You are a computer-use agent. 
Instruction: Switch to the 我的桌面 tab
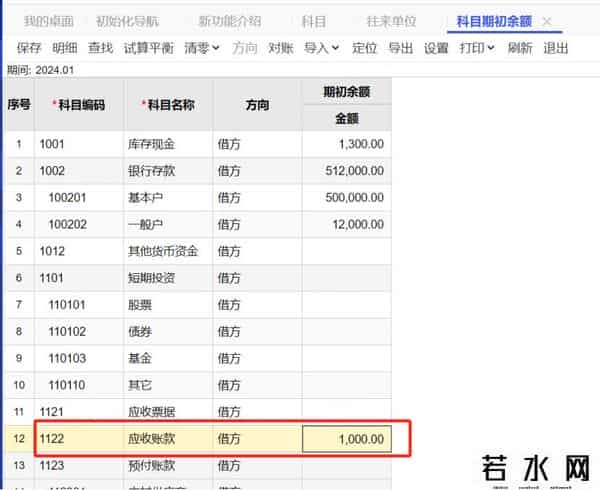49,21
